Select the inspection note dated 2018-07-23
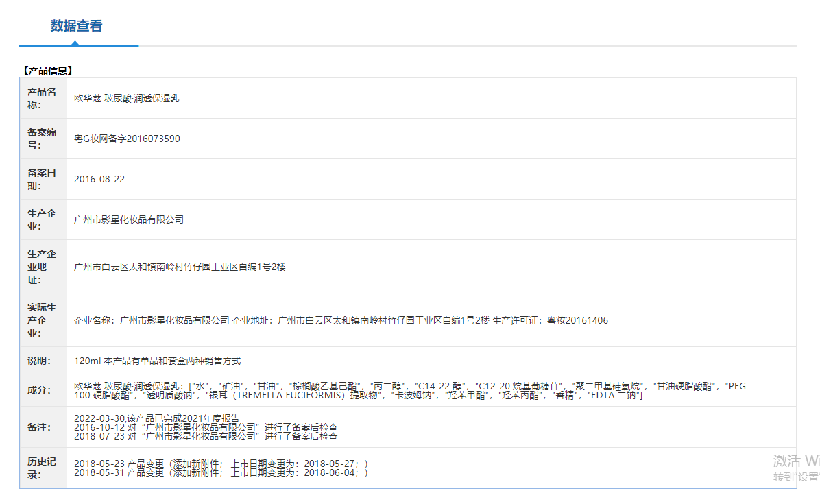820x504 pixels. pyautogui.click(x=206, y=436)
